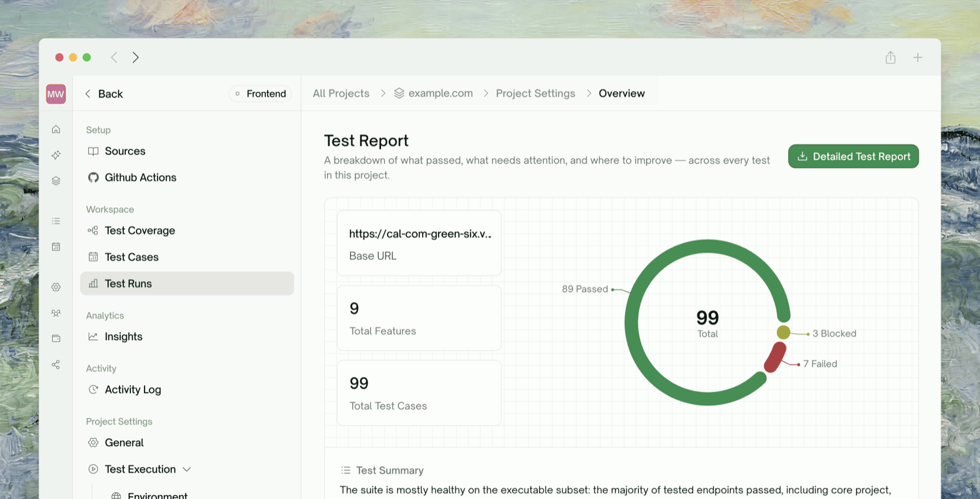Viewport: 980px width, 499px height.
Task: Open the settings gear icon in the left rail
Action: click(x=56, y=287)
